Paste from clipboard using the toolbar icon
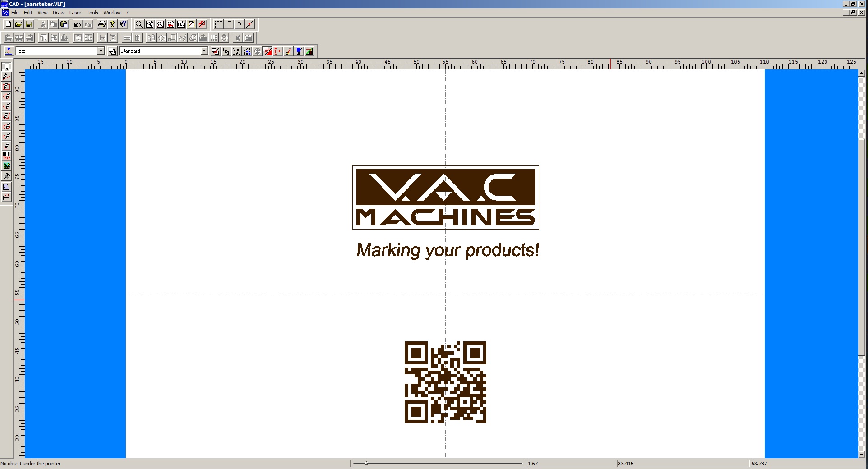The width and height of the screenshot is (868, 469). point(64,24)
